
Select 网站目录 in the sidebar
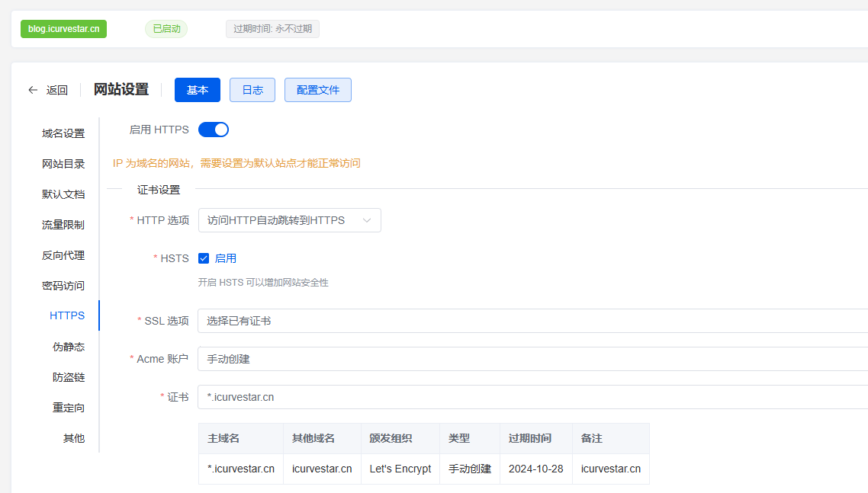(x=63, y=164)
